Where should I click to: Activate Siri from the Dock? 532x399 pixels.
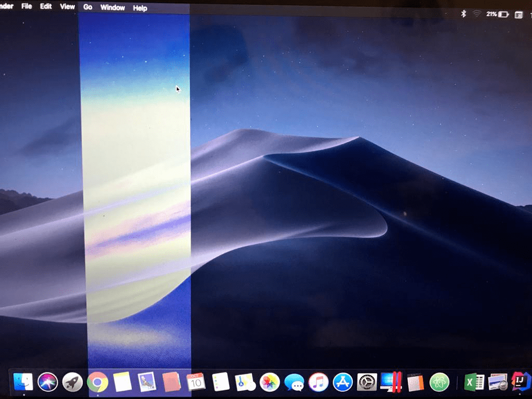(x=48, y=382)
